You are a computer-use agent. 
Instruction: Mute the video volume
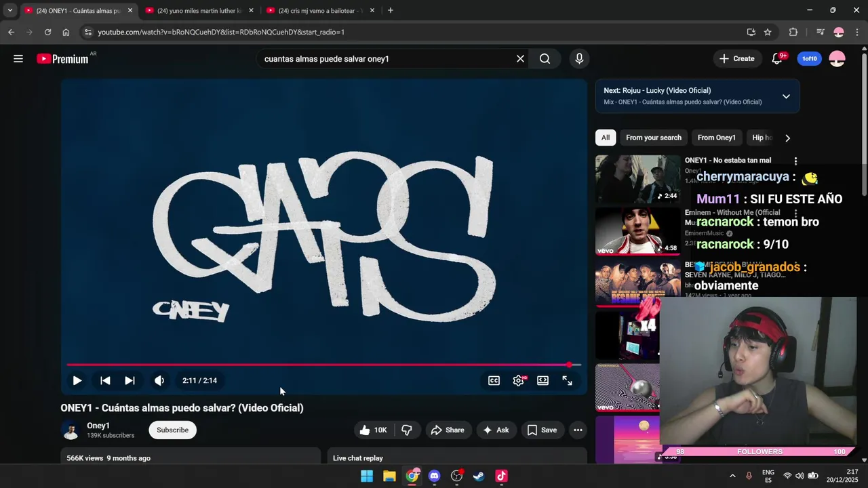(x=159, y=381)
